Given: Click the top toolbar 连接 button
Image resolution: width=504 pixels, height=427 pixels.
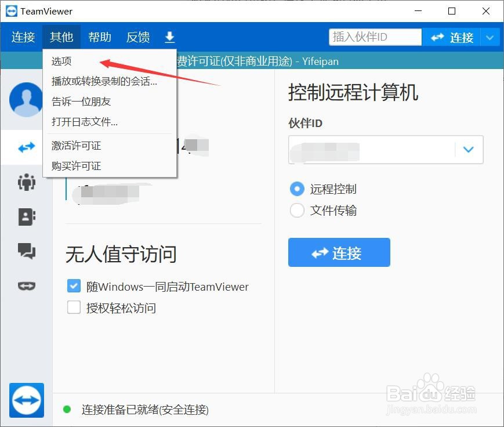Looking at the screenshot, I should pyautogui.click(x=451, y=37).
